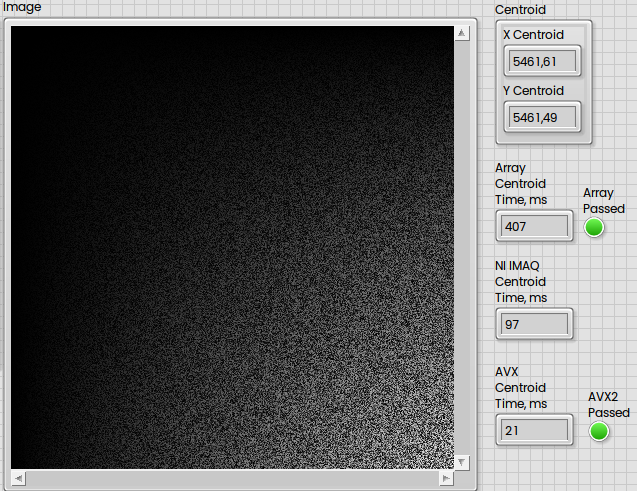Click the vertical scrollbar track of the image
Viewport: 637px width, 491px height.
coord(462,248)
